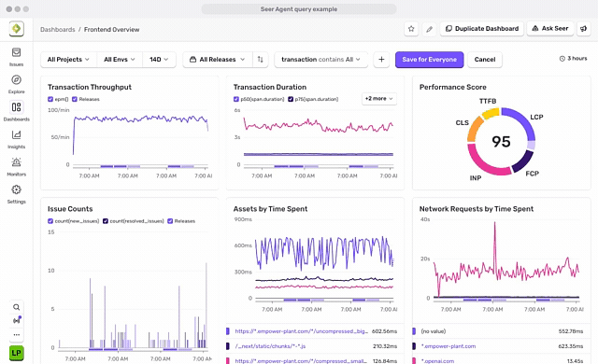
Task: Click the Duplicate Dashboard button
Action: point(482,29)
